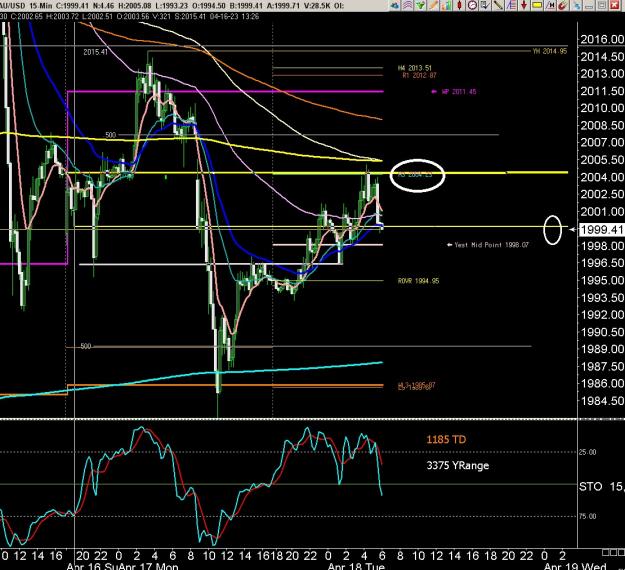Click leftmost small square at axis corner
The height and width of the screenshot is (570, 625).
(605, 552)
